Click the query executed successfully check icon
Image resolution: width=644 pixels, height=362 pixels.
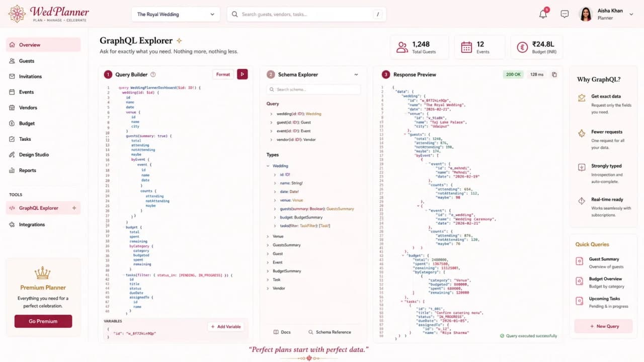click(x=502, y=336)
